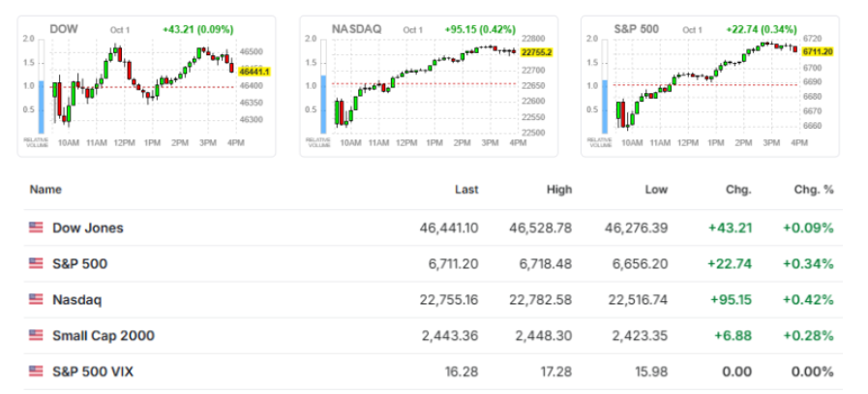Click the flag icon next to Nasdaq row
Screen dimensions: 868x394
coord(36,300)
